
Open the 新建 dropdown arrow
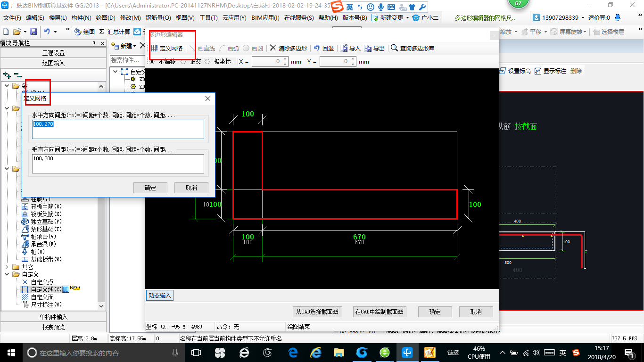[x=134, y=46]
